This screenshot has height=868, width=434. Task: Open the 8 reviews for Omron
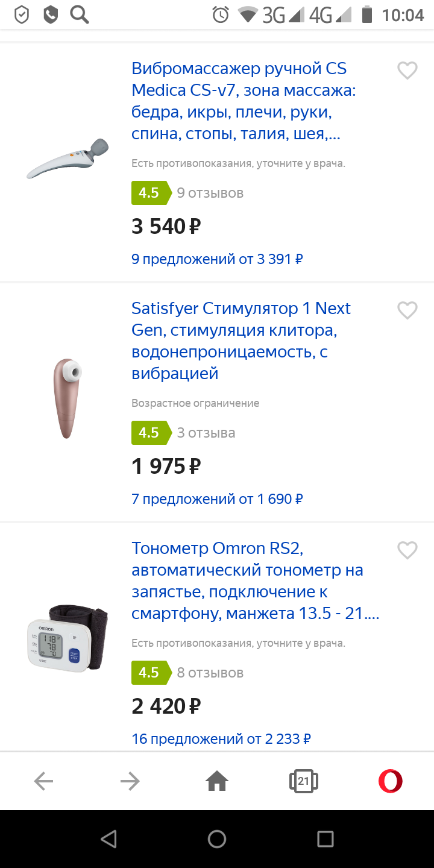[210, 673]
